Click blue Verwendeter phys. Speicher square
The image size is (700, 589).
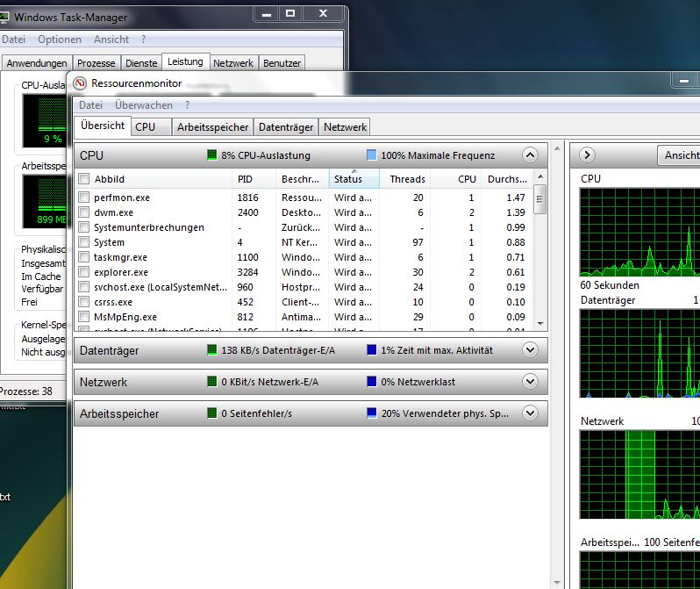click(x=371, y=413)
